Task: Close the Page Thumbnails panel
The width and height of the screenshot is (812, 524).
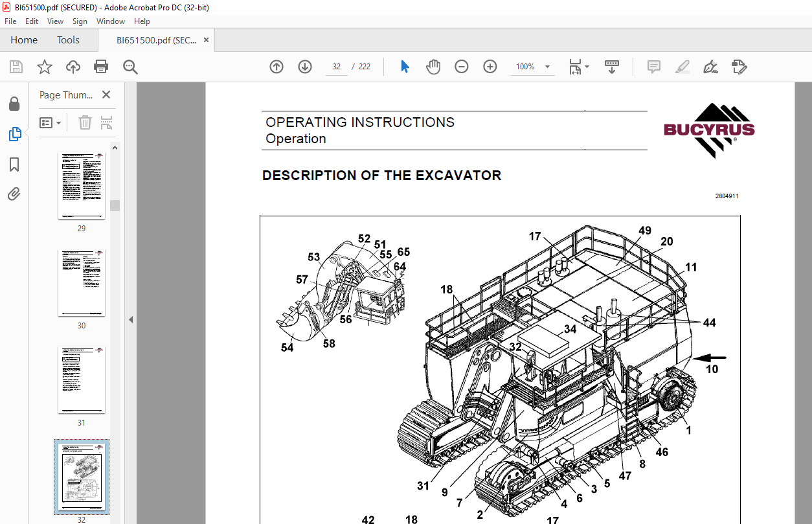Action: tap(106, 95)
